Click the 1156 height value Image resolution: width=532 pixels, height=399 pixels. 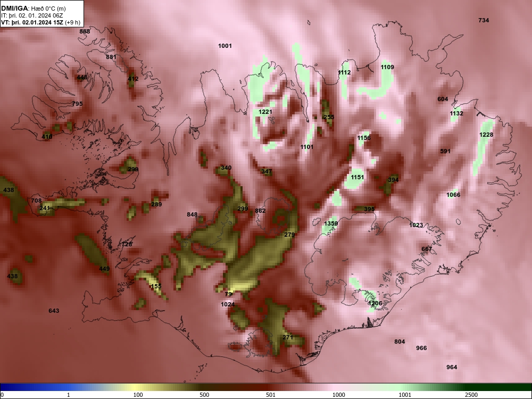(364, 138)
